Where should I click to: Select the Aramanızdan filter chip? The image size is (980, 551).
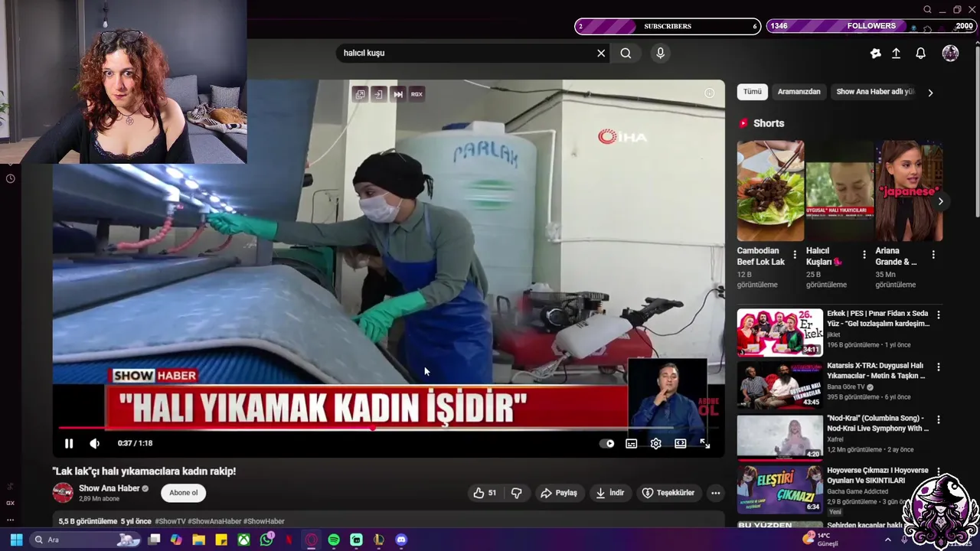pyautogui.click(x=799, y=92)
